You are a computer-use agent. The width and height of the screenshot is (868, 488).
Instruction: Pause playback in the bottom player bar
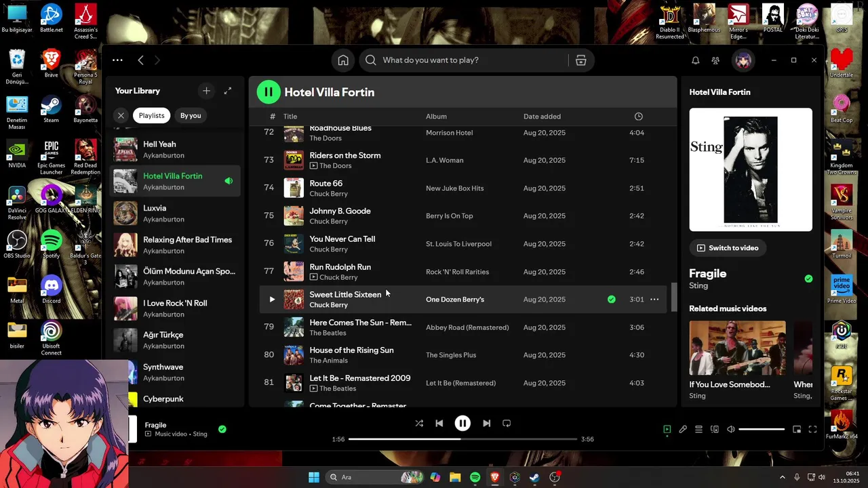point(462,423)
